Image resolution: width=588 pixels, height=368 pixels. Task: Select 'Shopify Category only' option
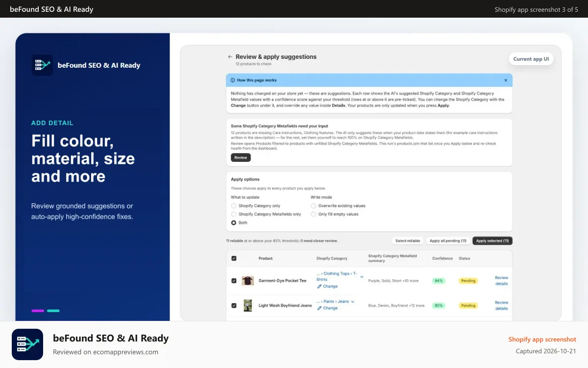[234, 206]
